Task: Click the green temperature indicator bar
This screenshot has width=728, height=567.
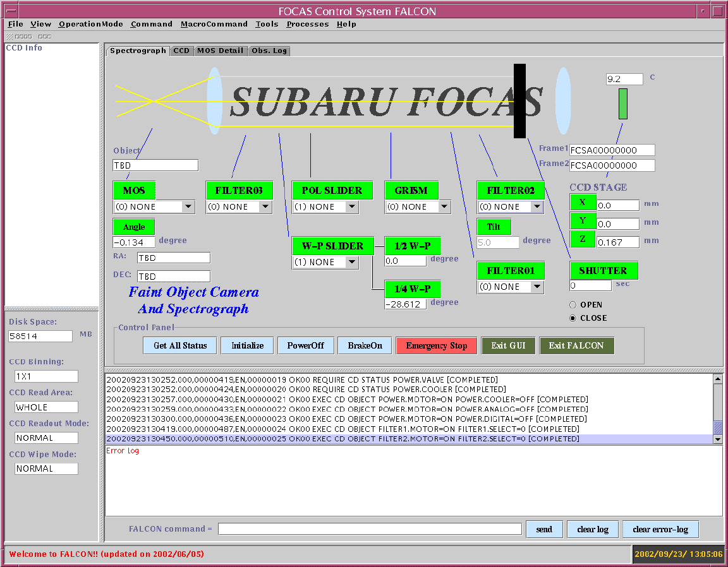Action: point(622,104)
